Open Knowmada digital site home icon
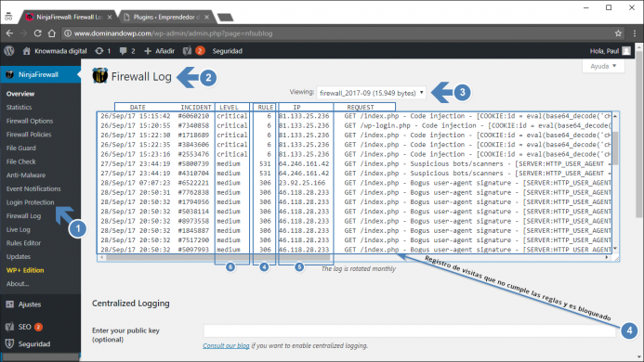Image resolution: width=644 pixels, height=362 pixels. coord(27,51)
